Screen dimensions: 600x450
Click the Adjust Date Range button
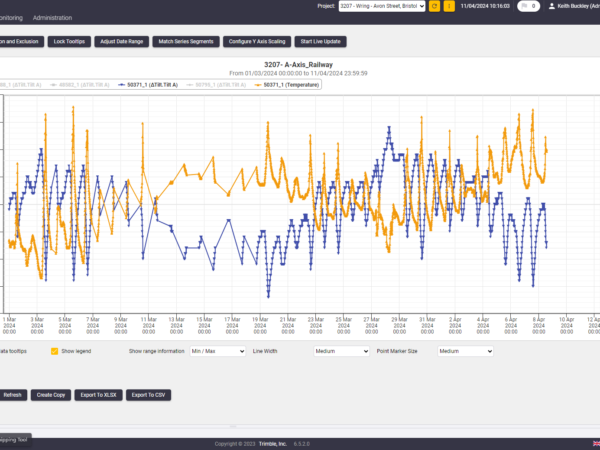(122, 41)
